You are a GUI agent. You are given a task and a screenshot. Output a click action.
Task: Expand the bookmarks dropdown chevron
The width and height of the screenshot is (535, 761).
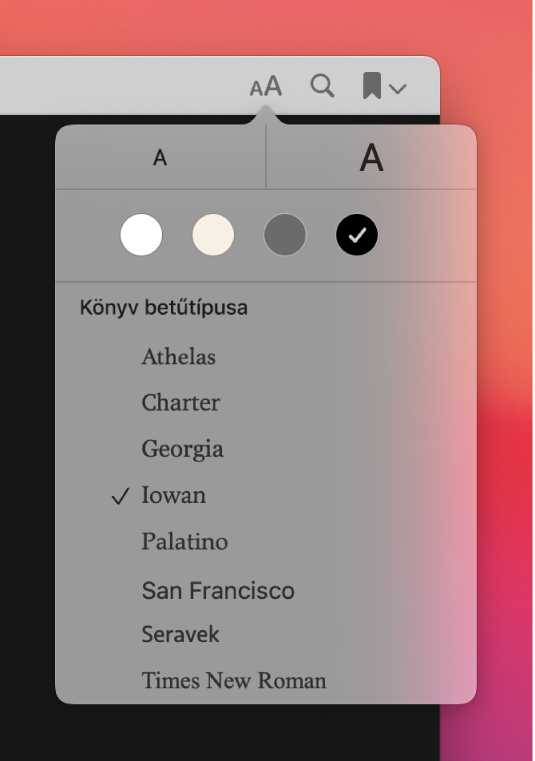(398, 88)
